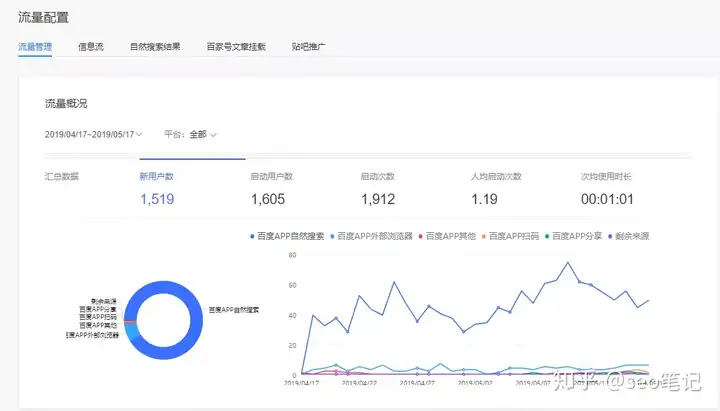Toggle 百度APP扫码 legend series
Screen dimensions: 720x411
pyautogui.click(x=510, y=236)
